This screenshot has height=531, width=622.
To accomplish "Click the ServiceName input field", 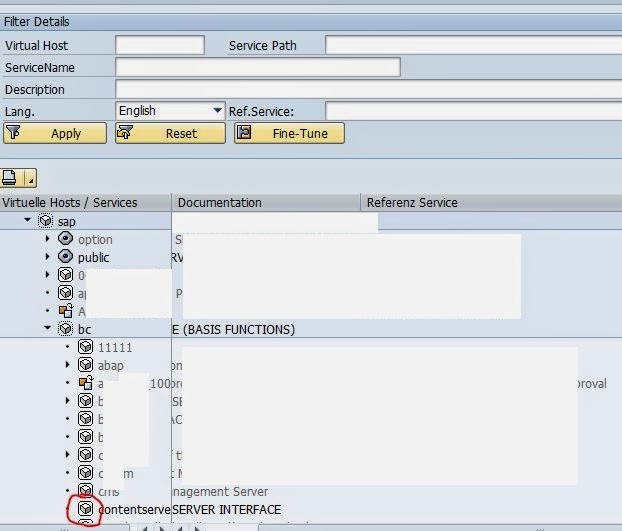I will tap(258, 67).
